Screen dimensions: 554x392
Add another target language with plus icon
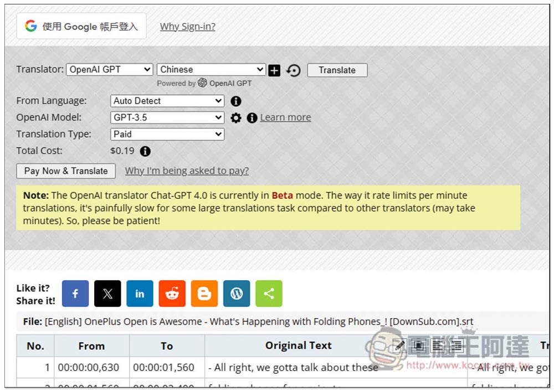(x=274, y=70)
